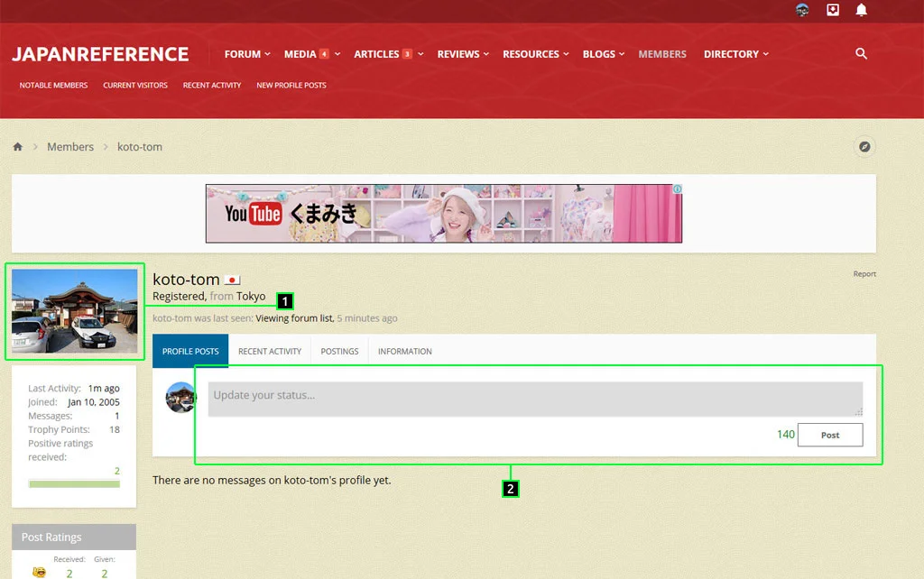Click the Joined date Jan 10, 2005

point(94,402)
